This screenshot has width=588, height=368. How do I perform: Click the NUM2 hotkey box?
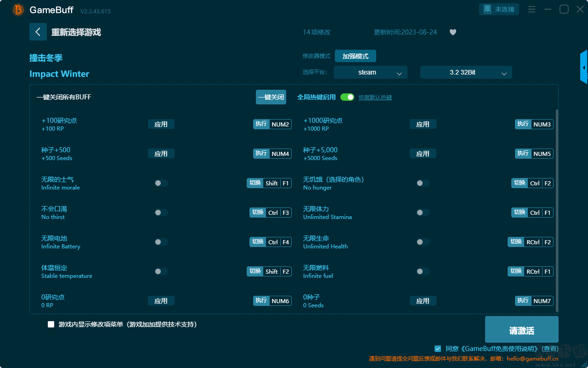pos(280,124)
